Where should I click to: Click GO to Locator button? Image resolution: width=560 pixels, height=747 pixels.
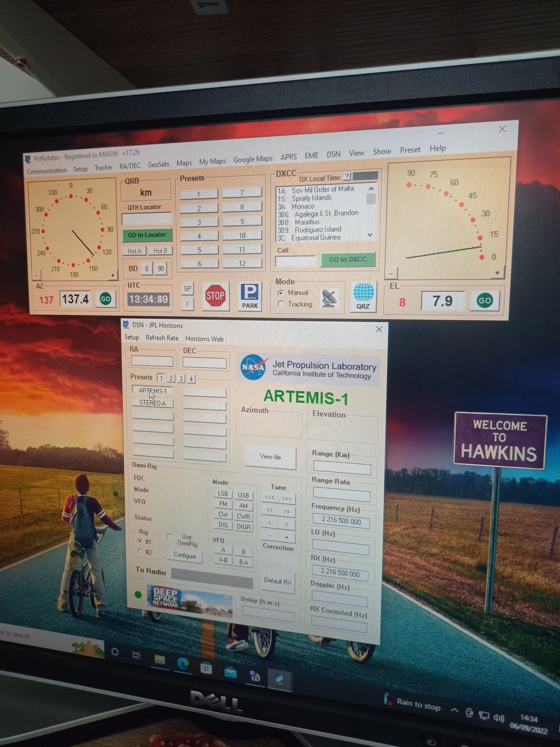[147, 235]
